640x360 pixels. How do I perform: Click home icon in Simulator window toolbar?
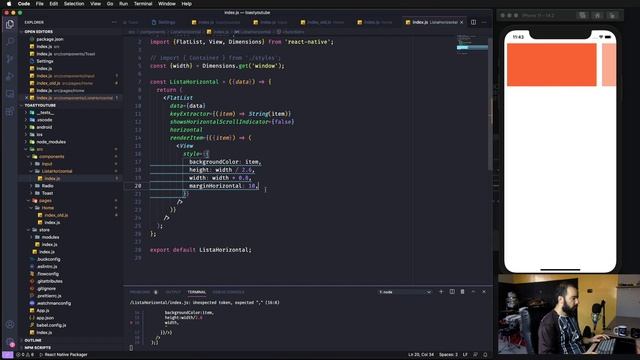[598, 15]
